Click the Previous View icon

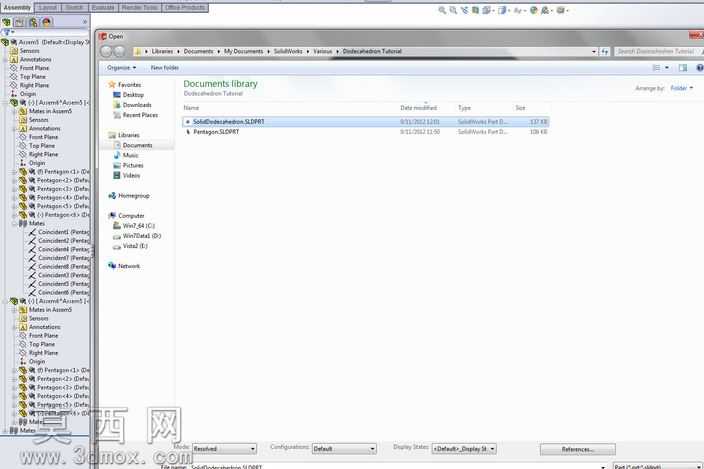pyautogui.click(x=464, y=10)
